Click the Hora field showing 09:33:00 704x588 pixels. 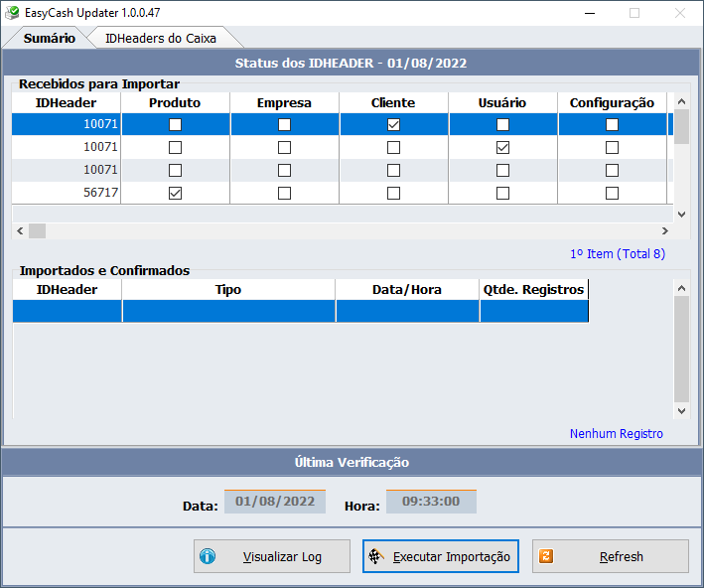tap(431, 502)
